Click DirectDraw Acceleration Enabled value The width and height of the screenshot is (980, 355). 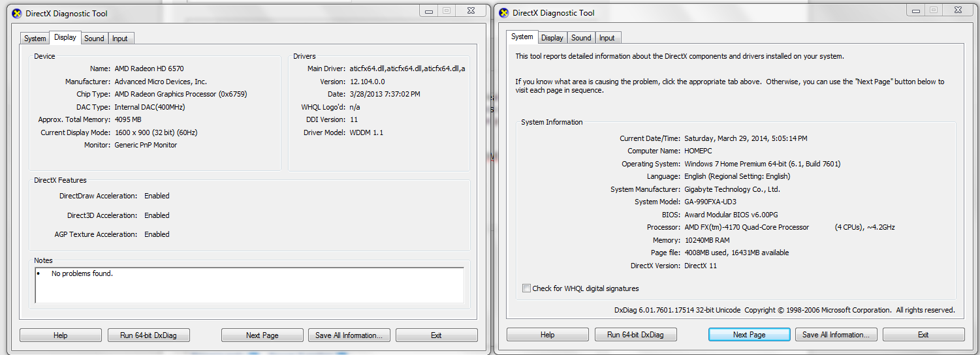tap(157, 196)
